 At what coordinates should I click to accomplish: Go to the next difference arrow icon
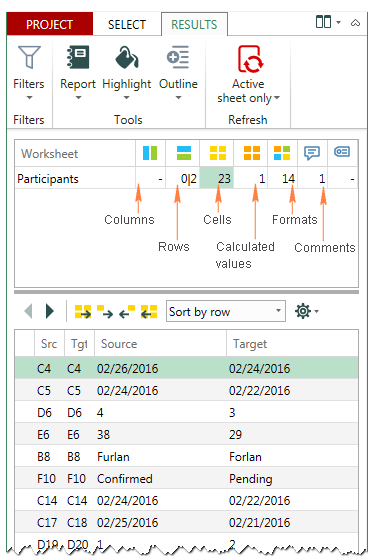coord(105,312)
